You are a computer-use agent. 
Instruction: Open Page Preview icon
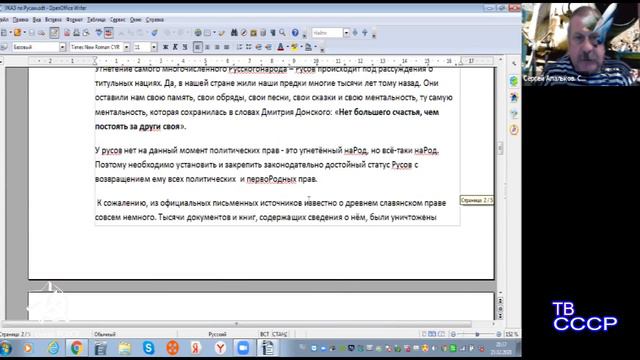click(86, 33)
